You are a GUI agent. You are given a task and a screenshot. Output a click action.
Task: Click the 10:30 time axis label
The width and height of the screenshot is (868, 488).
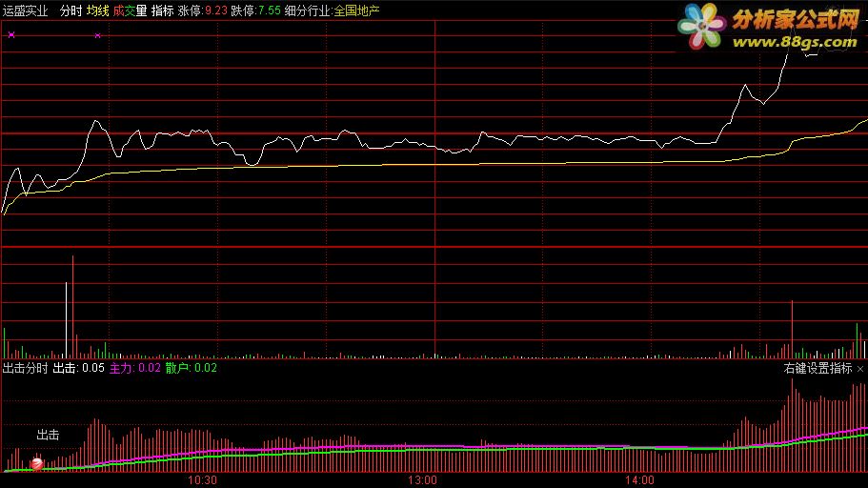pos(203,480)
